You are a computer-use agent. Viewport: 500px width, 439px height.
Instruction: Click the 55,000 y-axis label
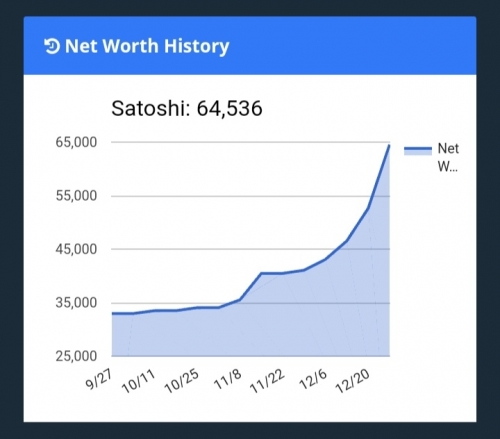pyautogui.click(x=76, y=196)
